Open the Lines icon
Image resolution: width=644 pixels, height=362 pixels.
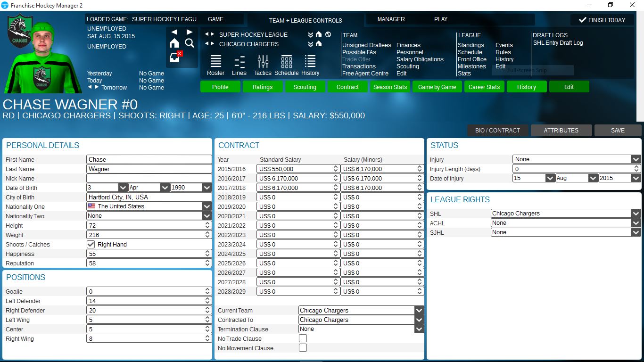coord(239,62)
